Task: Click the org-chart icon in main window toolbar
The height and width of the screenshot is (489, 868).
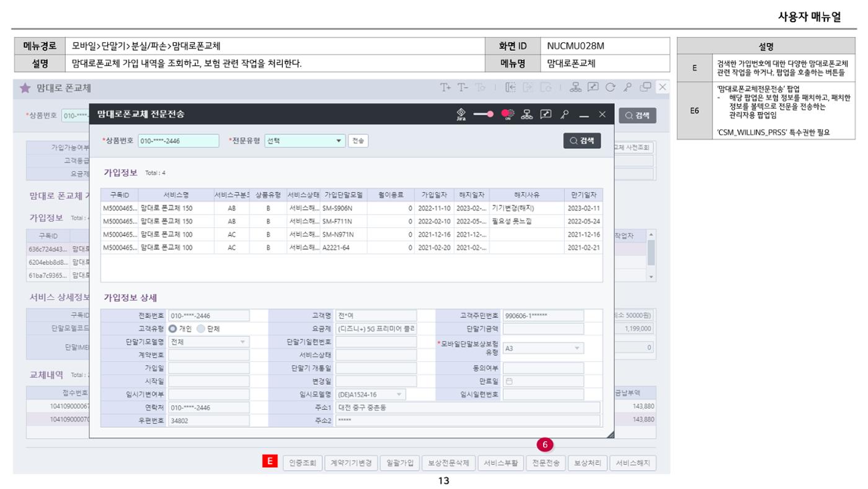Action: pyautogui.click(x=575, y=88)
